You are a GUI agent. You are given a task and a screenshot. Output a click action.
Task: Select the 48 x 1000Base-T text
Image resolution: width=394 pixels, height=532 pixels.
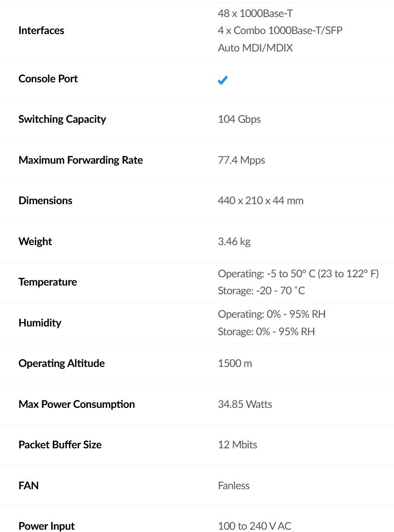pyautogui.click(x=255, y=13)
